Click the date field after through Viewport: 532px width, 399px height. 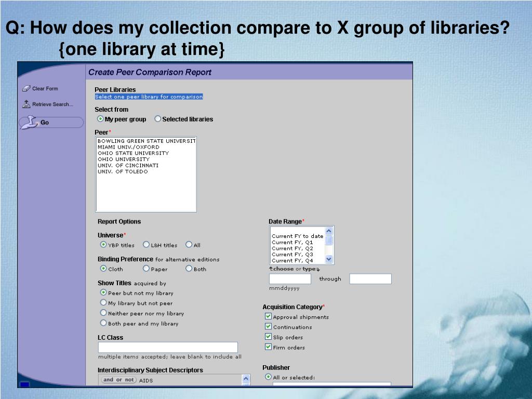tap(370, 279)
